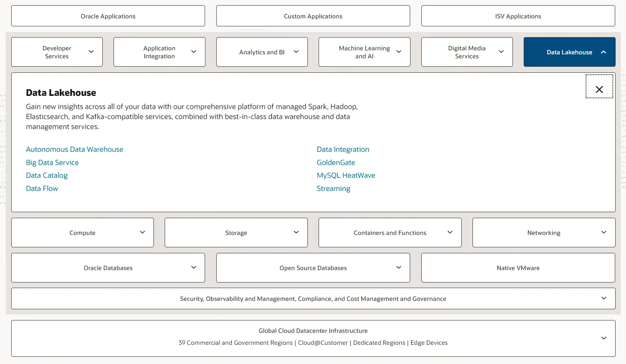Screen dimensions: 626x364
Task: Open the Data Flow link
Action: [x=42, y=189]
